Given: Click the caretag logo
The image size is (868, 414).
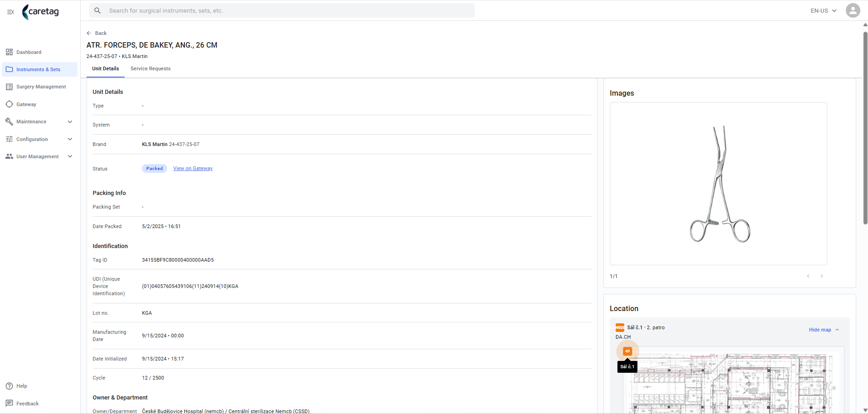Looking at the screenshot, I should (41, 12).
